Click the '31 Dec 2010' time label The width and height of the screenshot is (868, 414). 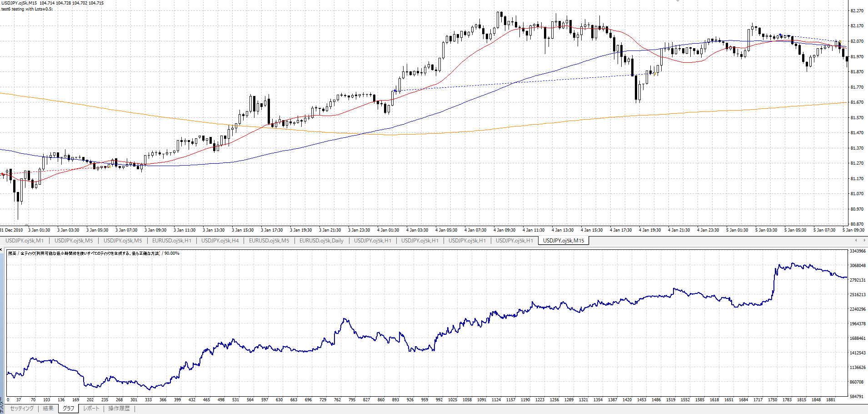pyautogui.click(x=11, y=230)
